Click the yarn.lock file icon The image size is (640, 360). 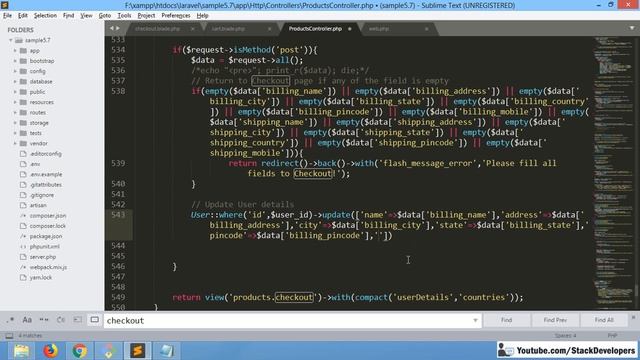(23, 278)
